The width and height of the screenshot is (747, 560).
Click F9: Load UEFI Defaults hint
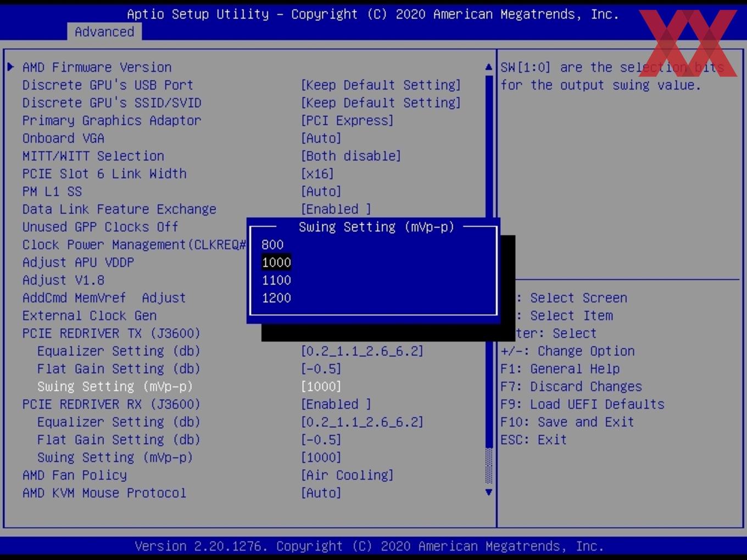pos(583,404)
